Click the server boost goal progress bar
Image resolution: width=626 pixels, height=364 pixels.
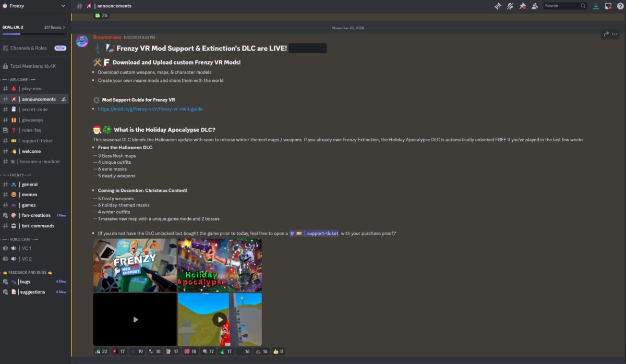pos(35,34)
